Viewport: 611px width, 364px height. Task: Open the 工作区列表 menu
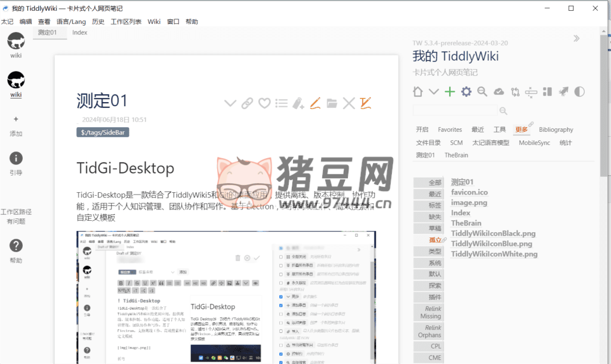click(126, 21)
